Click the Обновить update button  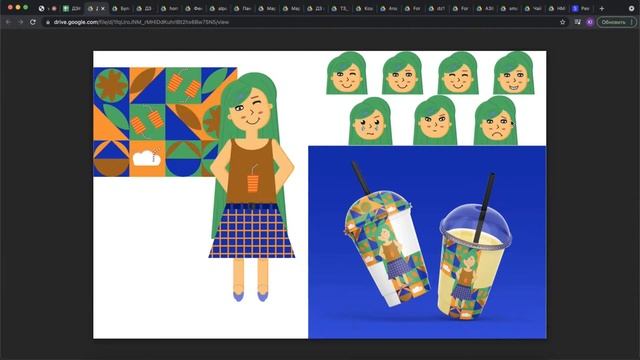coord(613,22)
